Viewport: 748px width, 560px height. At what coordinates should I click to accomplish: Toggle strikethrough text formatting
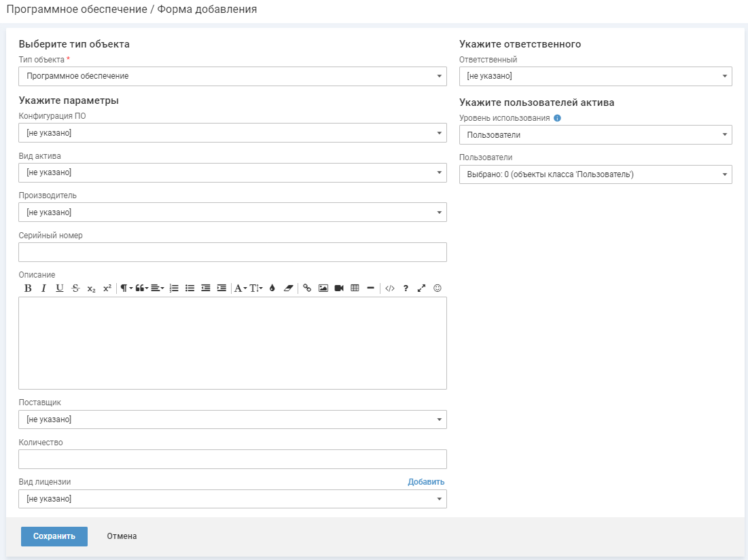tap(75, 288)
